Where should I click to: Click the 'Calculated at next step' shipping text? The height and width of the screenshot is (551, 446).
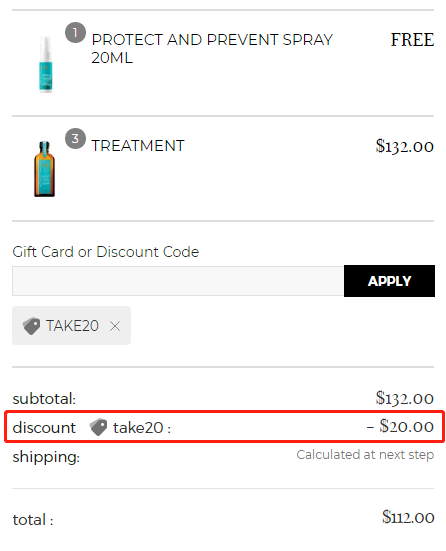[x=365, y=455]
